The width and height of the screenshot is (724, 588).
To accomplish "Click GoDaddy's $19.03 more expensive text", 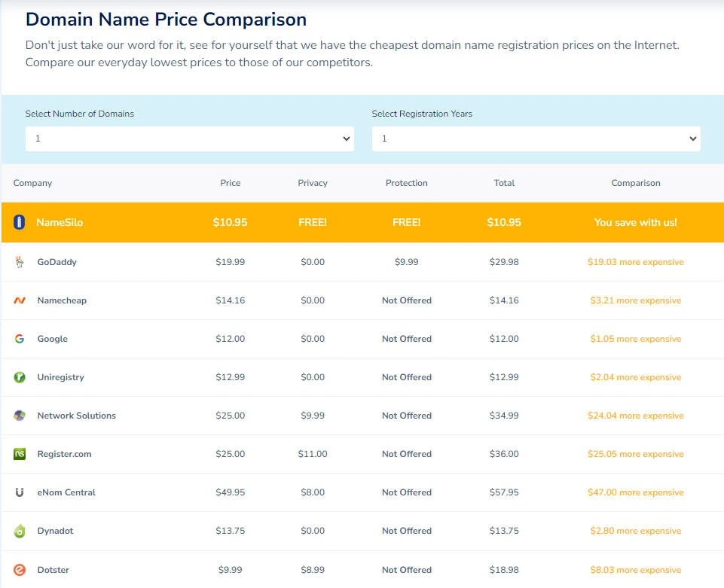I will [635, 262].
